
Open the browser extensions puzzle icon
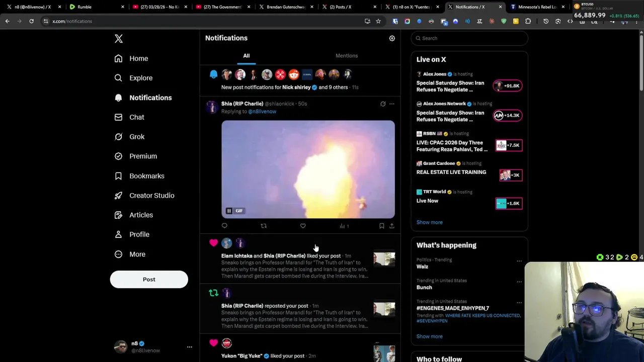(528, 21)
